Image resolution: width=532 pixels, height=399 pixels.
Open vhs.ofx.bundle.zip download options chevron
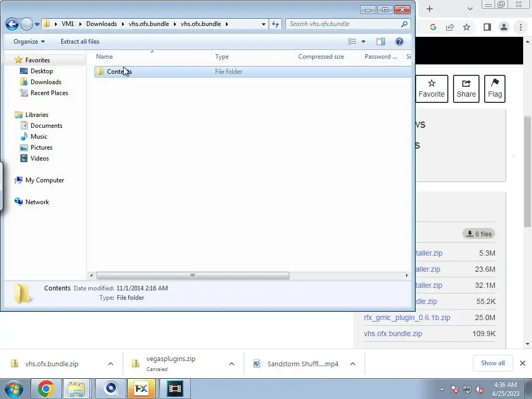pyautogui.click(x=111, y=364)
